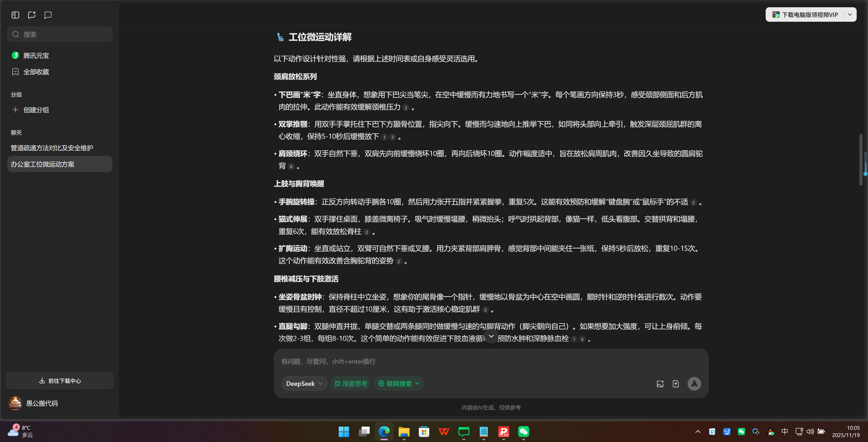Click the 前往下载中心 button
The height and width of the screenshot is (442, 868).
[60, 381]
